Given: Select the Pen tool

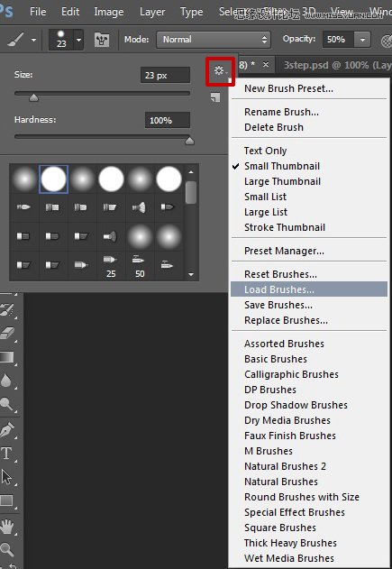Looking at the screenshot, I should pyautogui.click(x=7, y=429).
